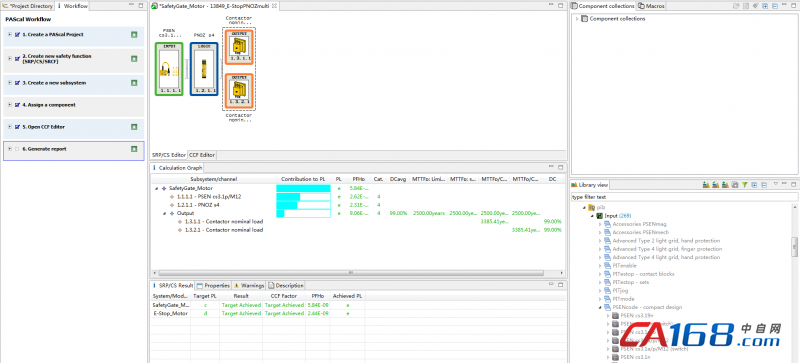Image resolution: width=800 pixels, height=363 pixels.
Task: Click the SafetyGate_Motor contribution bar
Action: pos(303,188)
